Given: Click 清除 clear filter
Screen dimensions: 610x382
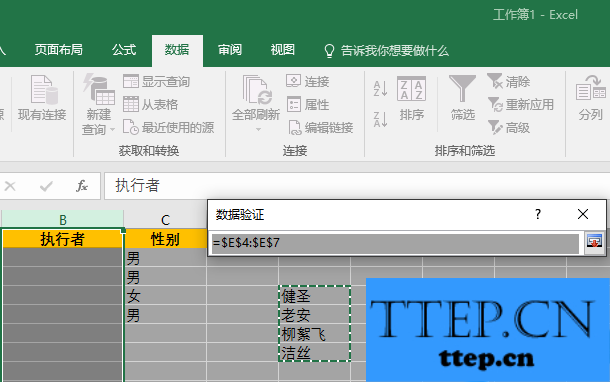Looking at the screenshot, I should pyautogui.click(x=508, y=81).
